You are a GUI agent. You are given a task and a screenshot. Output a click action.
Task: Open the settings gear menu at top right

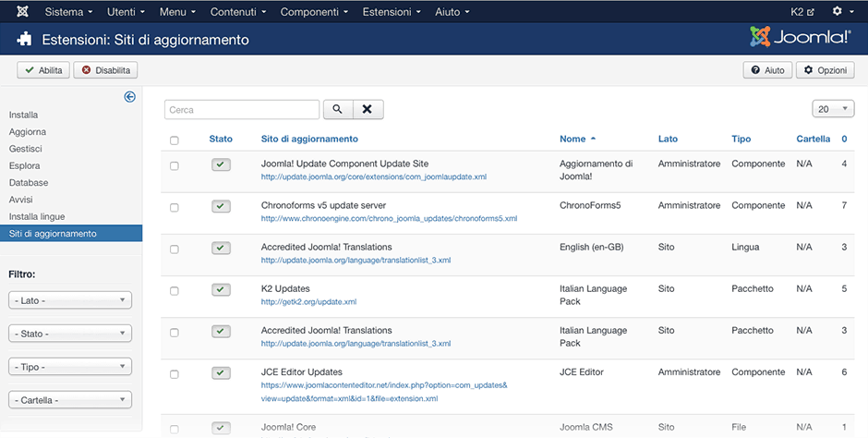point(841,12)
